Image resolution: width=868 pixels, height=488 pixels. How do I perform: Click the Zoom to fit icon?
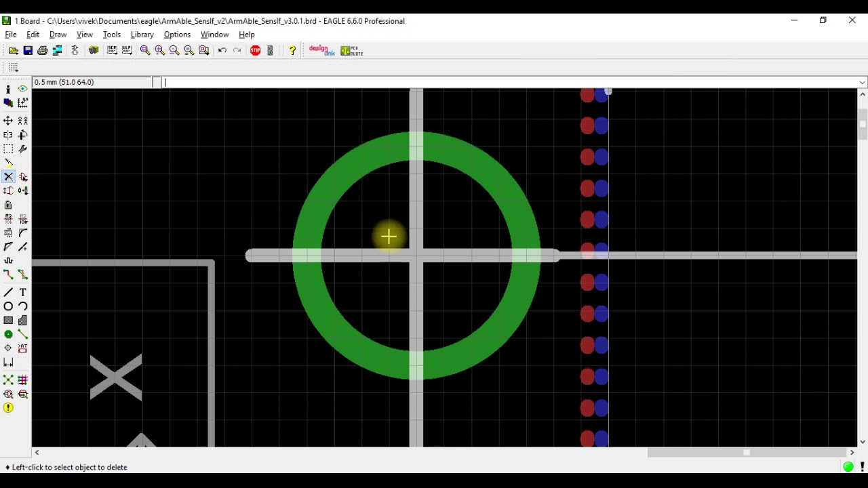tap(145, 51)
